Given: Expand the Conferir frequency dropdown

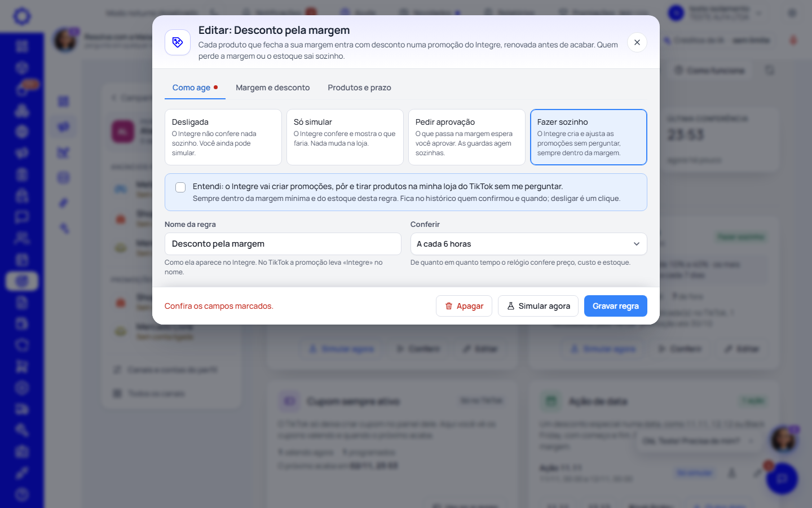Looking at the screenshot, I should (x=529, y=244).
